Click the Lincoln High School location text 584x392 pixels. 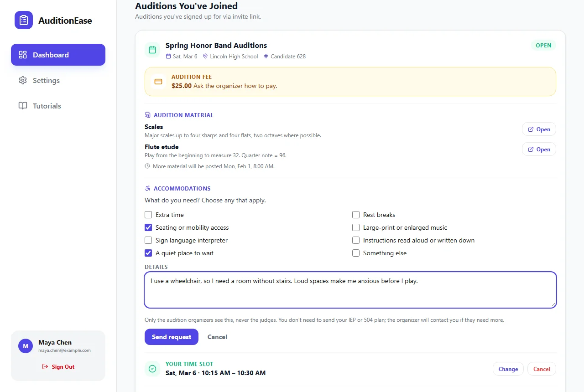[x=234, y=57]
